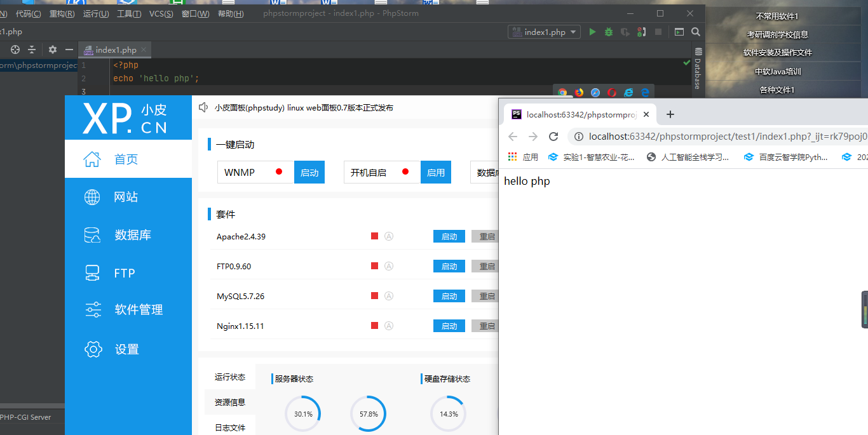
Task: Open index1.php run configuration dropdown
Action: click(545, 32)
